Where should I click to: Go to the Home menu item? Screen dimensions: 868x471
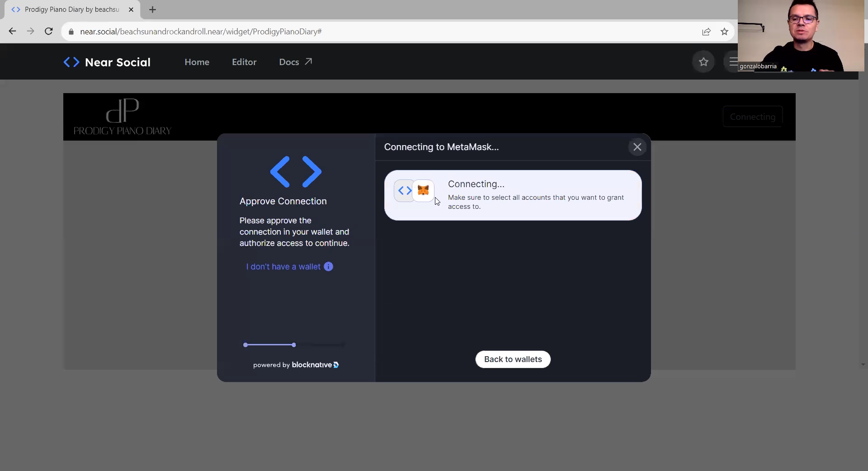point(197,62)
